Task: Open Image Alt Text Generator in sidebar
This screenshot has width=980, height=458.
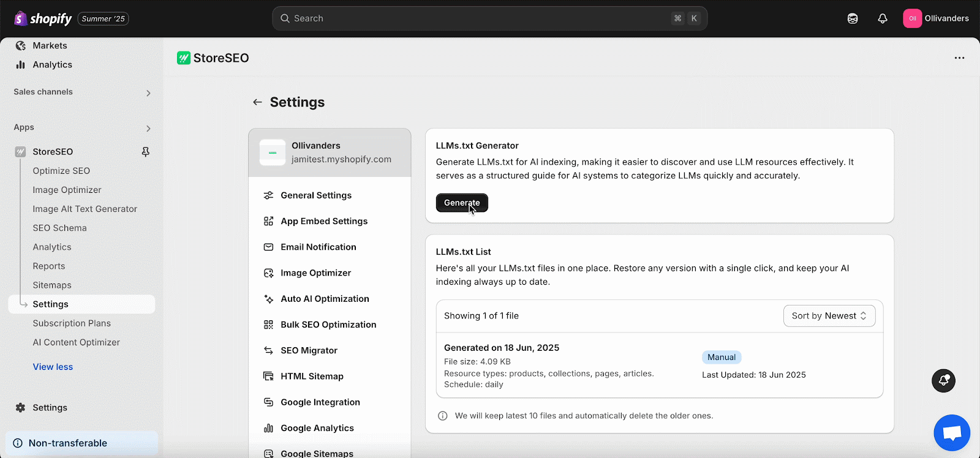Action: click(85, 209)
